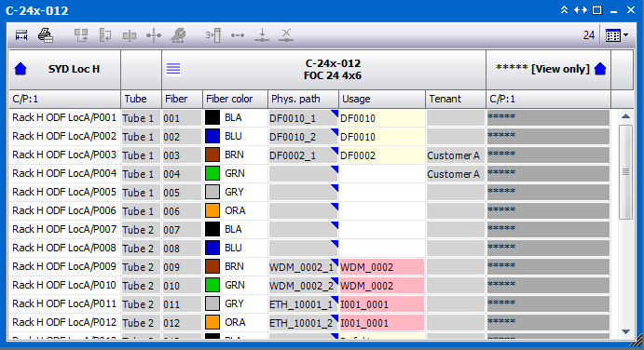This screenshot has height=350, width=644.
Task: Click the C-24x-012 FOC 24 4x6 header
Action: 324,69
